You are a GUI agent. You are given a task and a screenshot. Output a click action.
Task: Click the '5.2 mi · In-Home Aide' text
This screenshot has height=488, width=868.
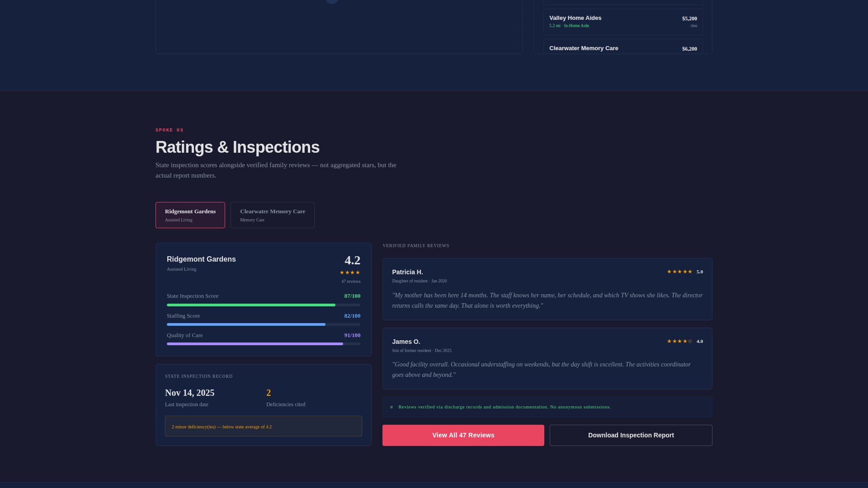[569, 26]
